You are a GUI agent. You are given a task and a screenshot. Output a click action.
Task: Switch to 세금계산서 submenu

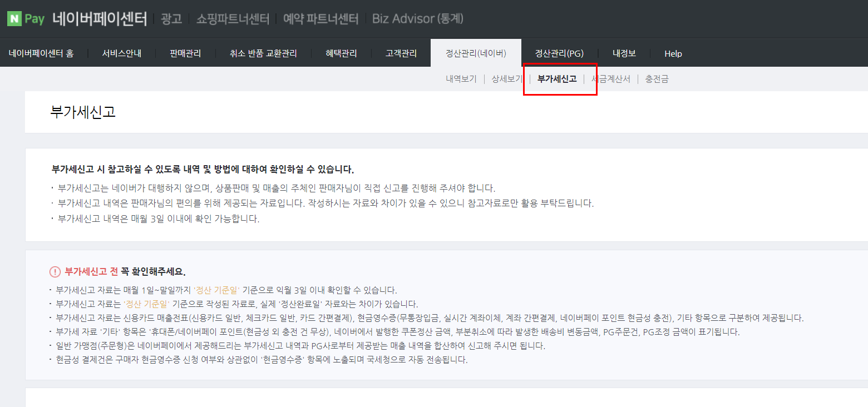611,79
